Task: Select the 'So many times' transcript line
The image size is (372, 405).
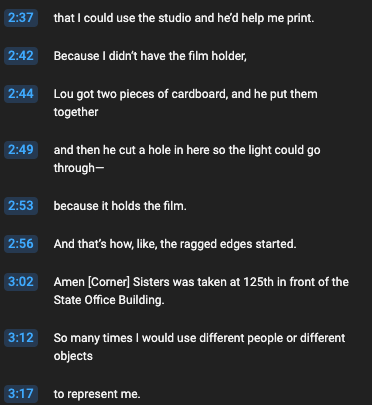Action: (199, 347)
